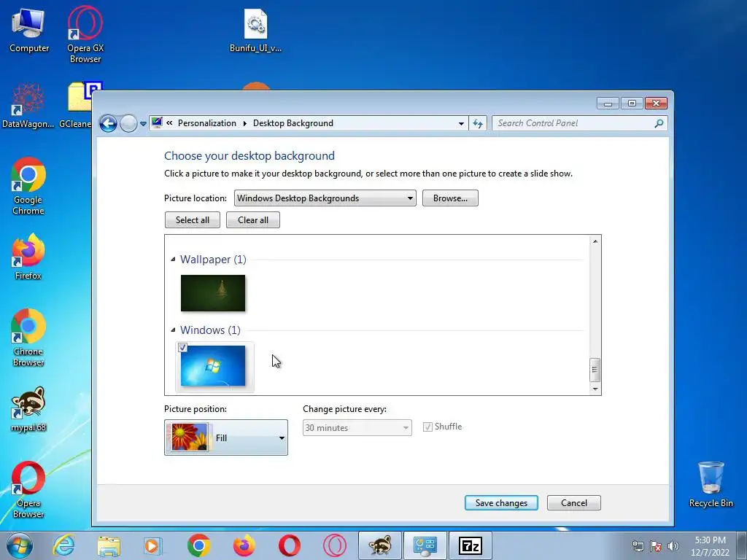Uncheck the Windows wallpaper checkbox
This screenshot has width=747, height=560.
point(182,348)
